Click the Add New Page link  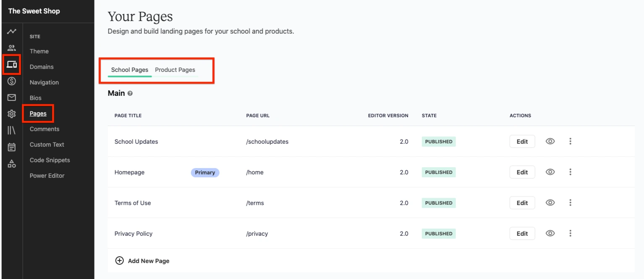pyautogui.click(x=149, y=261)
